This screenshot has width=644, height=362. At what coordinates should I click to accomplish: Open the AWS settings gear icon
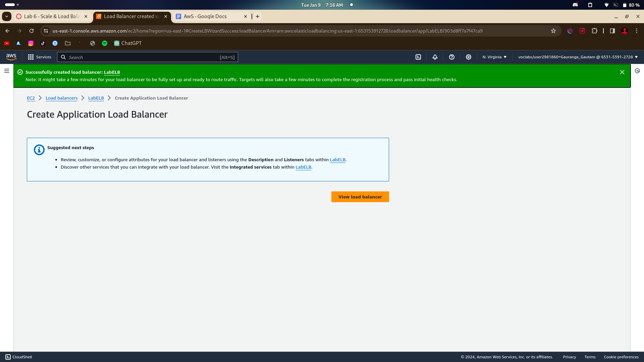(469, 57)
